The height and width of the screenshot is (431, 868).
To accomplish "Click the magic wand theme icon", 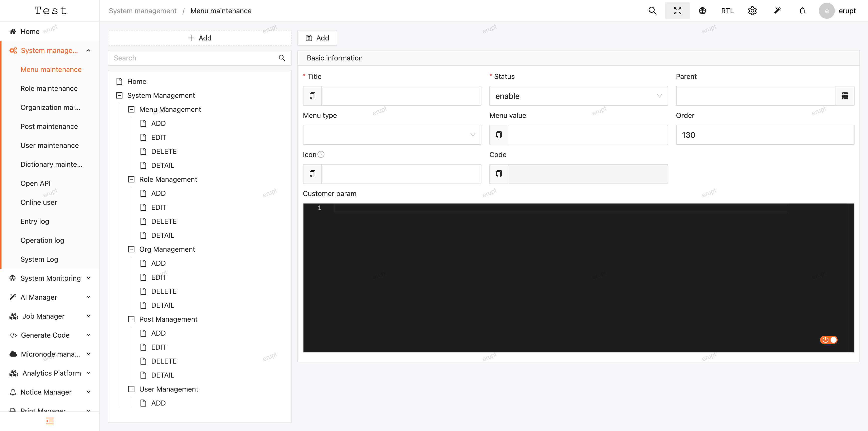I will [777, 11].
